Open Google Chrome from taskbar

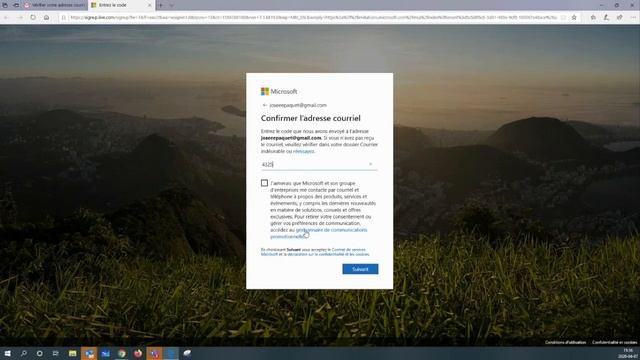point(122,353)
